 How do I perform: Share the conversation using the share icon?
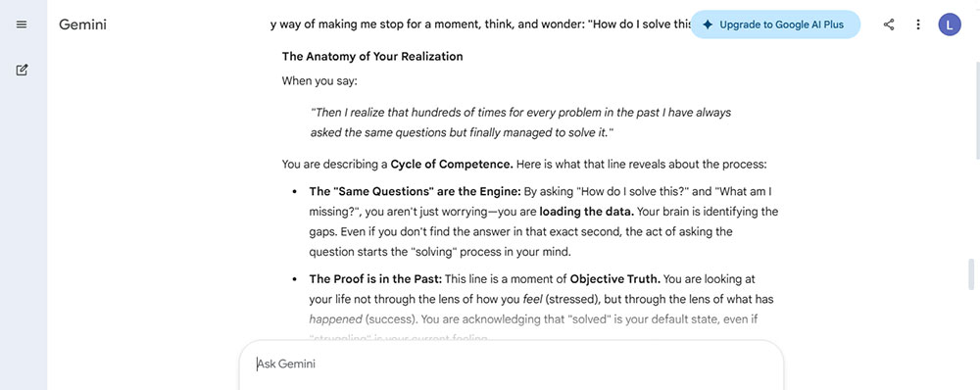coord(889,24)
